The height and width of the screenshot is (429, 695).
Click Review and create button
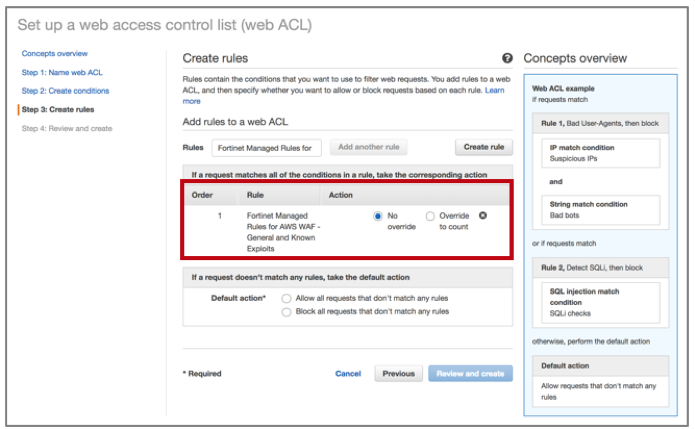(470, 374)
